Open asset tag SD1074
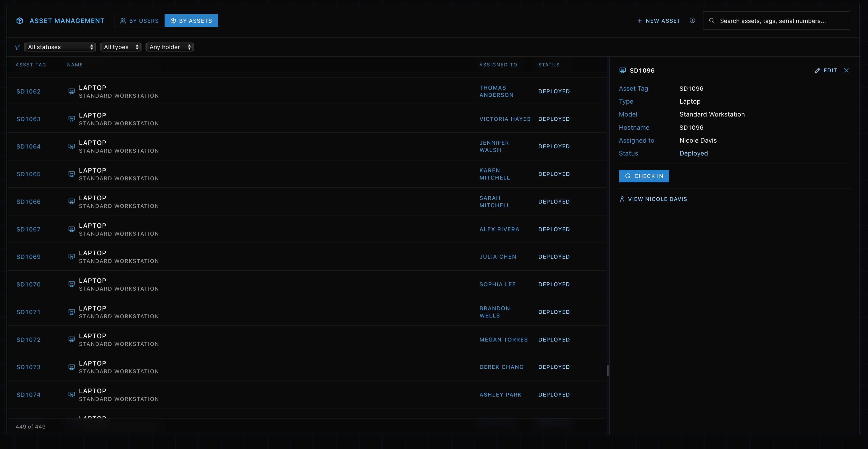 (x=28, y=395)
